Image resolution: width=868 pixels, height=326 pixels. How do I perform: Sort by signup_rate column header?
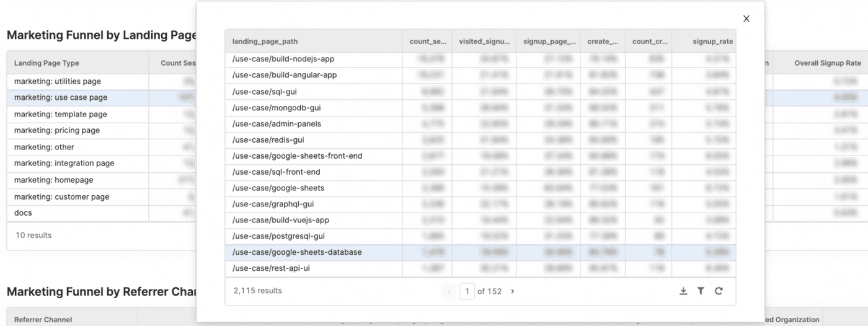pos(712,42)
